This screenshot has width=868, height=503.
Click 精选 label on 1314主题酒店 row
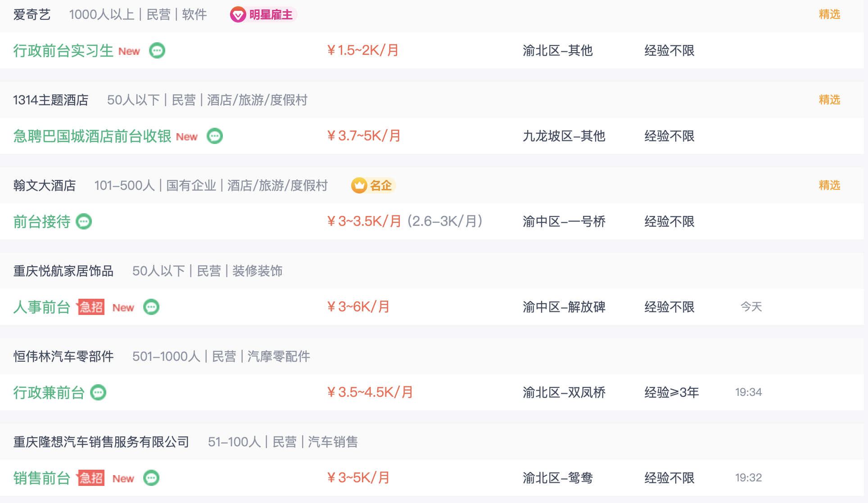click(829, 99)
